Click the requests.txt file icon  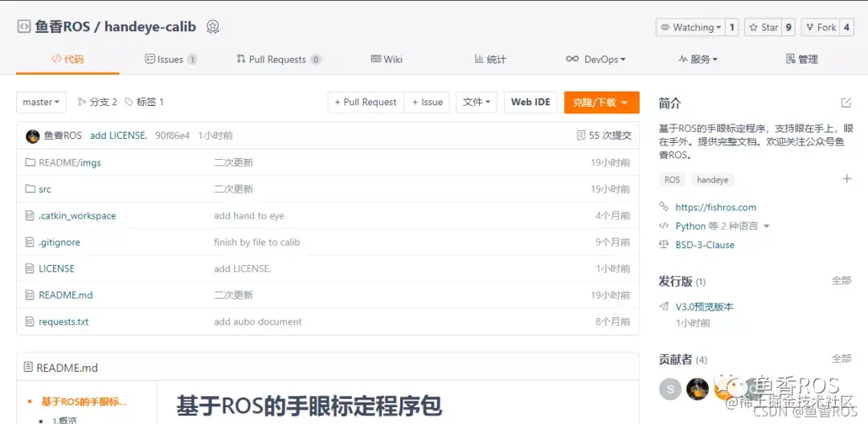30,322
